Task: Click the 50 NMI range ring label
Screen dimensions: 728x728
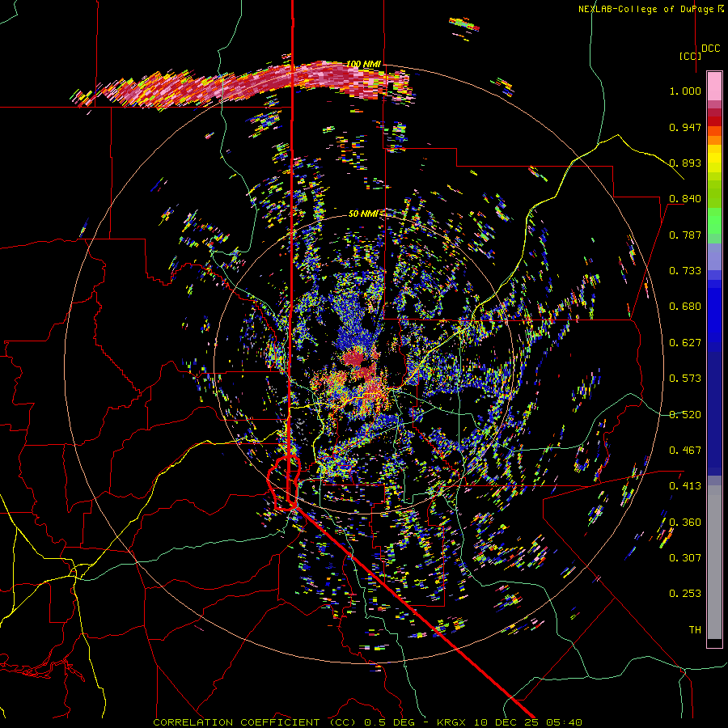Action: [362, 214]
